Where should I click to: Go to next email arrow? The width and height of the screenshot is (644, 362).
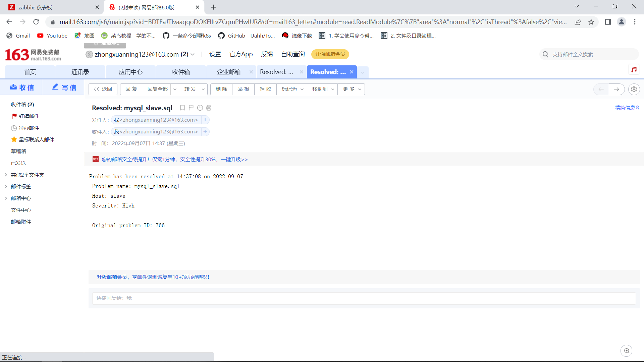point(616,89)
